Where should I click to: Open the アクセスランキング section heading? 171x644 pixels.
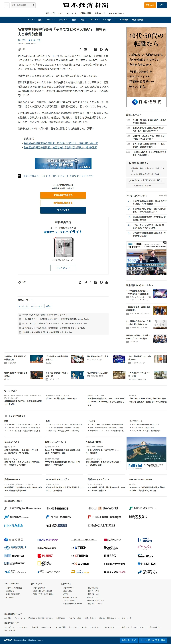click(x=137, y=196)
